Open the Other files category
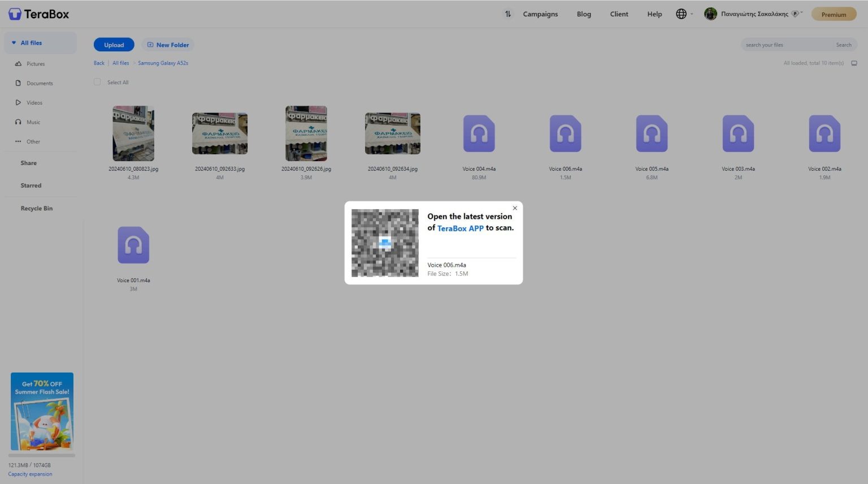This screenshot has width=868, height=484. click(33, 141)
